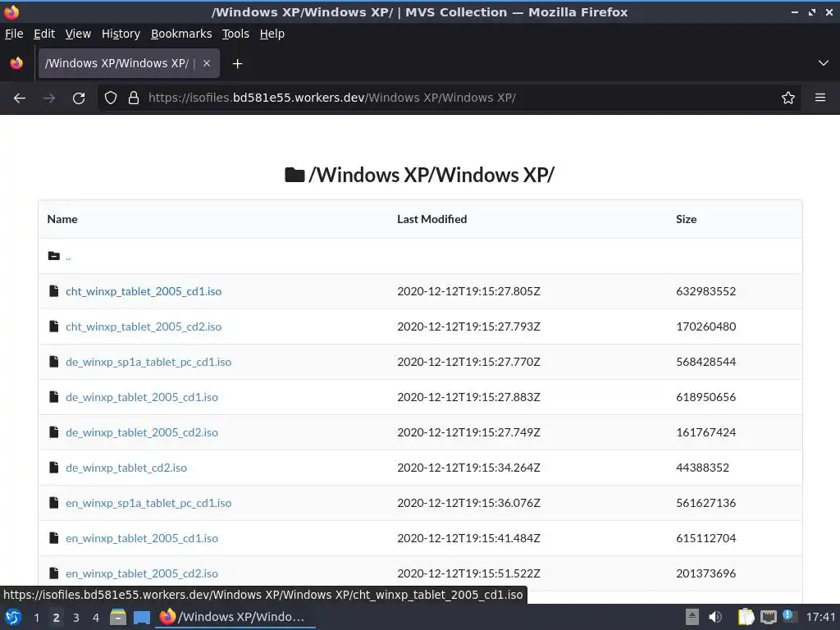Click the update notifier tray icon
This screenshot has height=630, width=840.
[x=788, y=615]
